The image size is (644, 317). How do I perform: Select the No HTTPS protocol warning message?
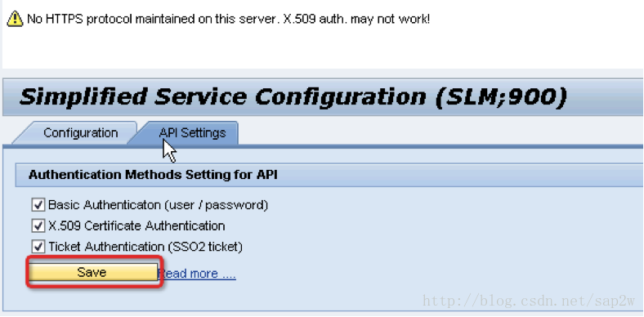[x=228, y=19]
